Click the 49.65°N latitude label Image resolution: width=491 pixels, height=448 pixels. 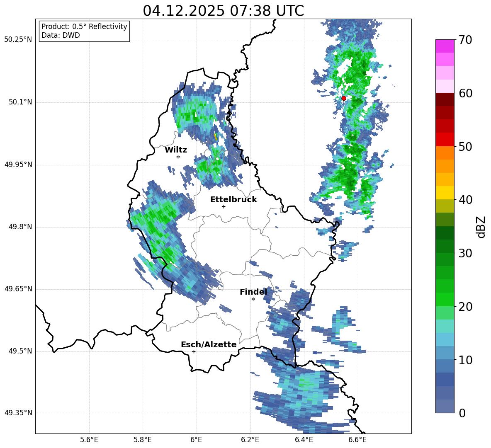[18, 289]
